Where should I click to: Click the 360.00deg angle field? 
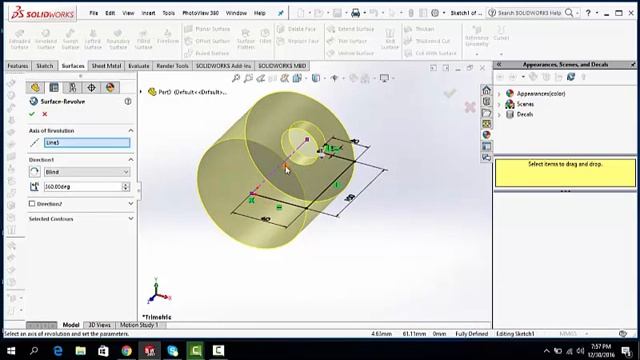point(83,187)
